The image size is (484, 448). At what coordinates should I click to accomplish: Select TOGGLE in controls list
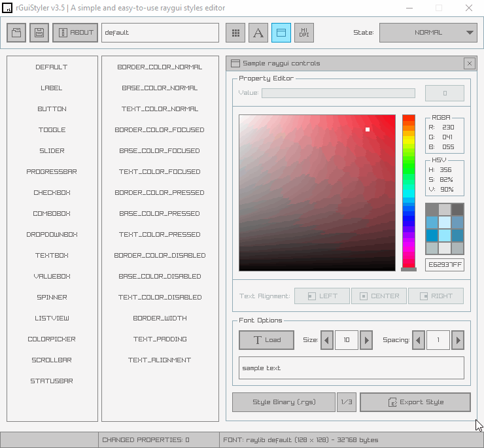[x=52, y=129]
